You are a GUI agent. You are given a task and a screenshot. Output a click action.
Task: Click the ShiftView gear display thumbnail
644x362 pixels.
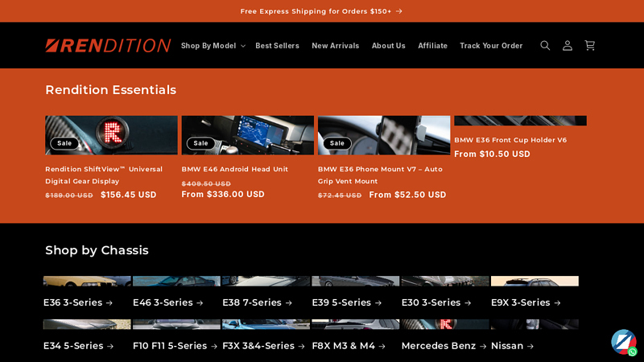coord(111,134)
